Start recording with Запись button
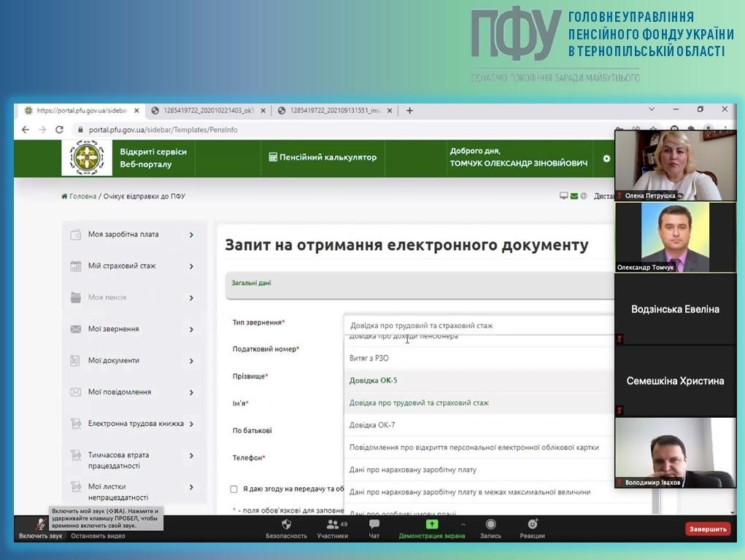This screenshot has width=745, height=560. [x=491, y=529]
